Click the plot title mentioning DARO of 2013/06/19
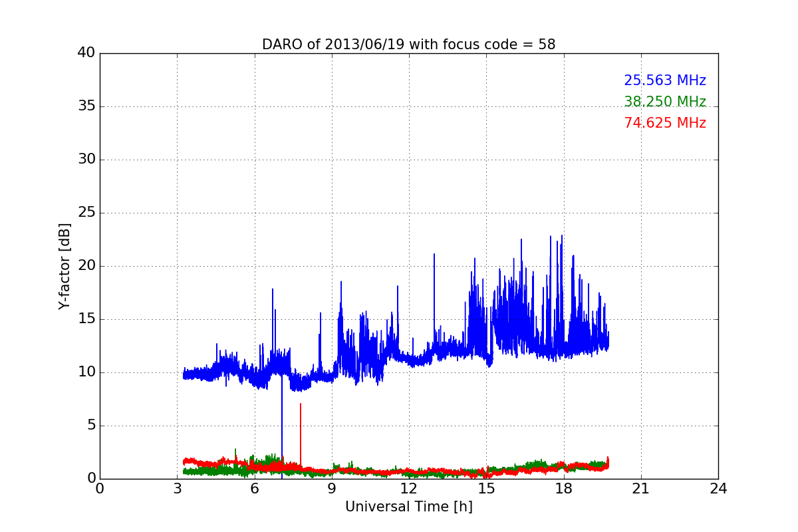798x532 pixels. click(408, 45)
